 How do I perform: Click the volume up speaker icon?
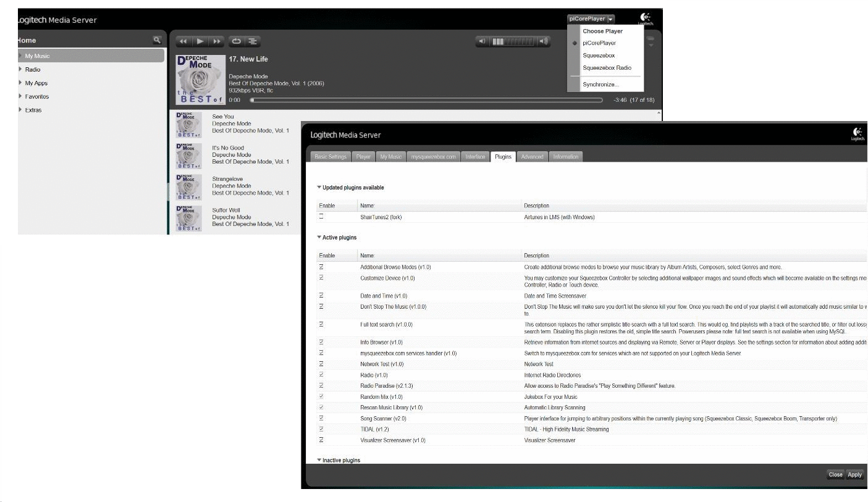(x=543, y=41)
